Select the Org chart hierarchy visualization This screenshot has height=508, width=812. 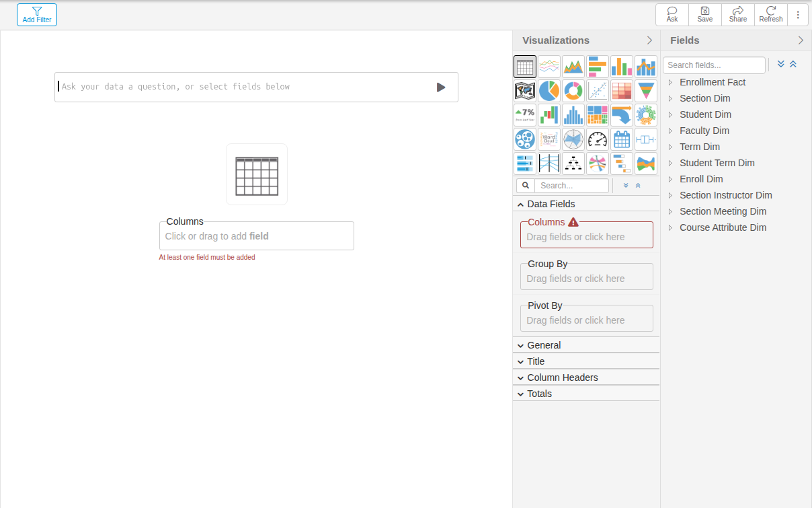pos(573,164)
